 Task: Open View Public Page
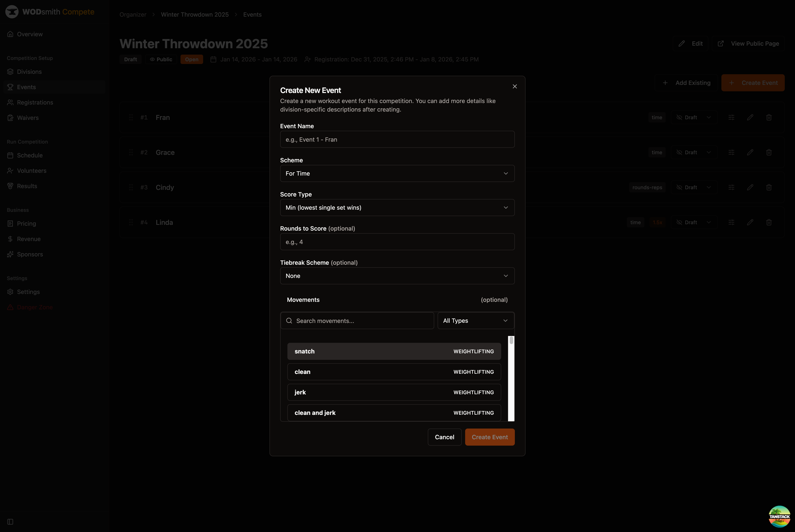point(748,44)
